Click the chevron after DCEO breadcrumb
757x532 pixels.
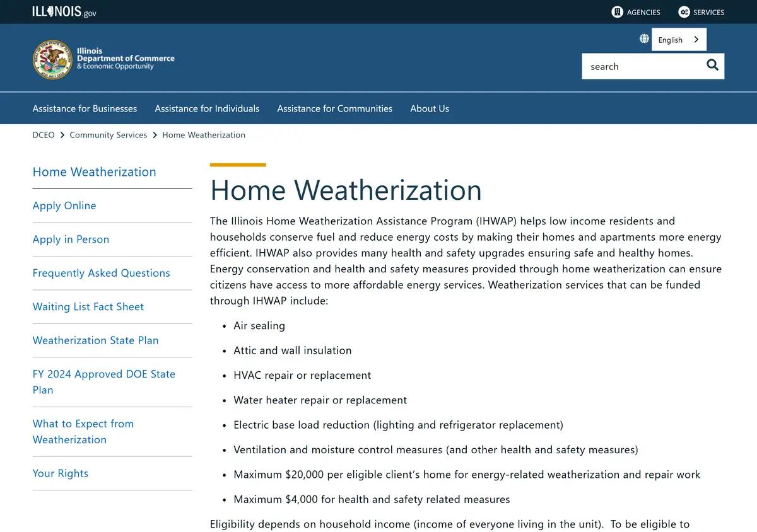(x=62, y=136)
